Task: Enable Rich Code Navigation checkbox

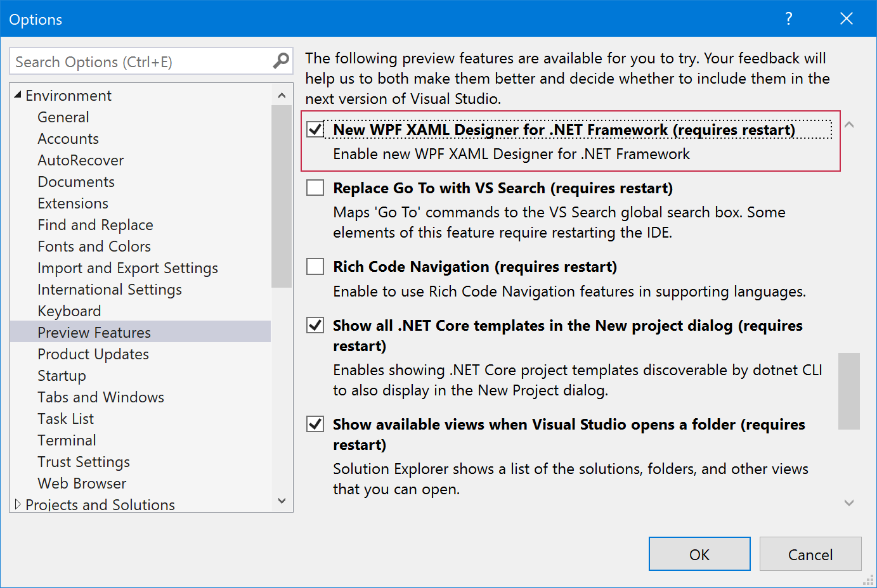Action: click(x=315, y=267)
